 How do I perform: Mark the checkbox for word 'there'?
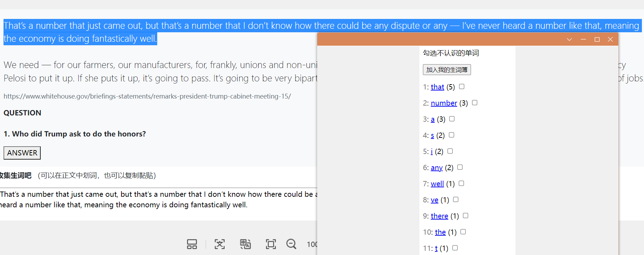(x=466, y=216)
